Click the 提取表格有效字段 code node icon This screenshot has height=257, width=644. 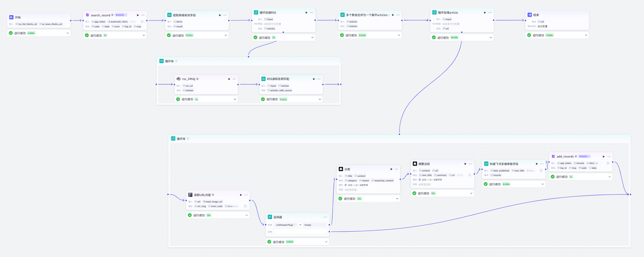click(x=169, y=15)
